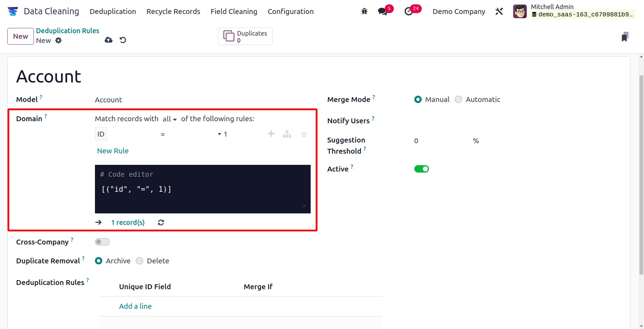Click inside the domain code editor
The width and height of the screenshot is (644, 329).
click(203, 189)
